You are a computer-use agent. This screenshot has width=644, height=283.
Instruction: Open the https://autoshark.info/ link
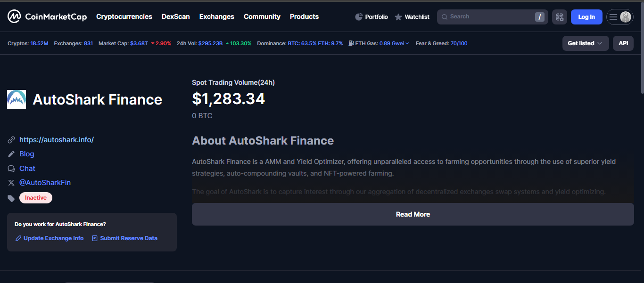[x=57, y=140]
